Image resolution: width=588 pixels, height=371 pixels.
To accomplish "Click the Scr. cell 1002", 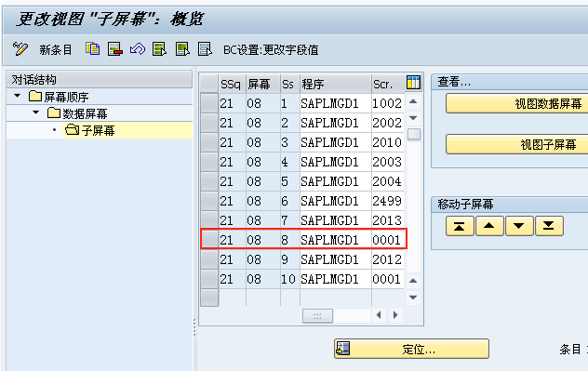I will [388, 103].
